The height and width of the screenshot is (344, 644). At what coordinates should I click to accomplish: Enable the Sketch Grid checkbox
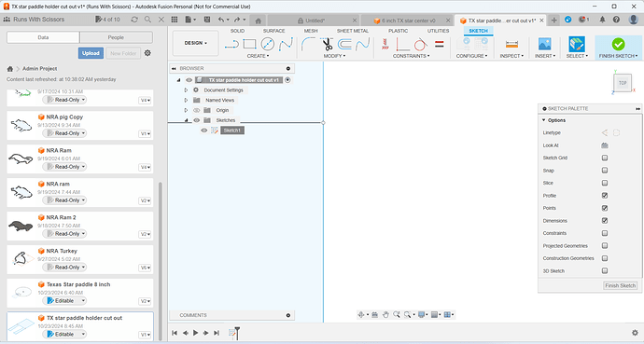click(x=605, y=158)
